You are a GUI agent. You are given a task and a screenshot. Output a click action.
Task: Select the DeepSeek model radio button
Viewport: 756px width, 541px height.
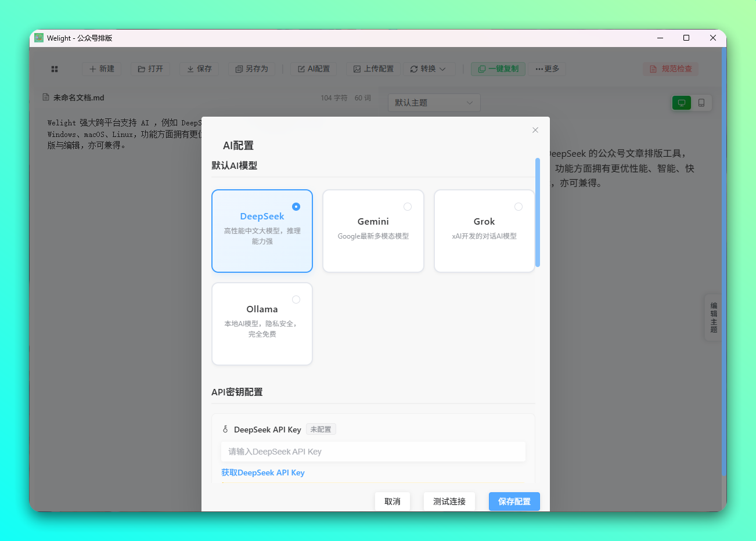(x=296, y=207)
